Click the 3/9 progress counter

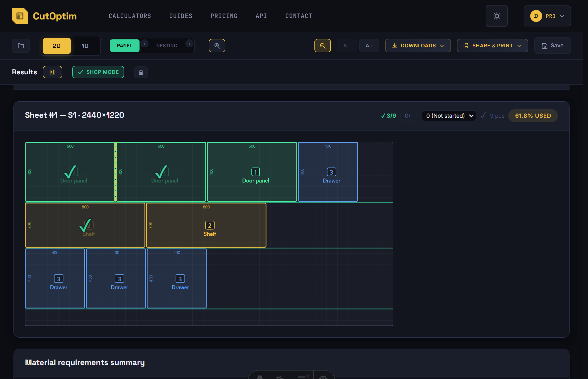click(388, 116)
